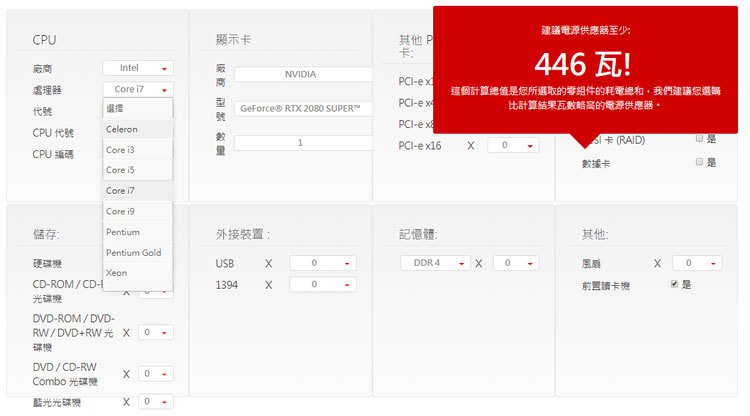Pick Core i5 from the list
750x416 pixels.
point(138,170)
